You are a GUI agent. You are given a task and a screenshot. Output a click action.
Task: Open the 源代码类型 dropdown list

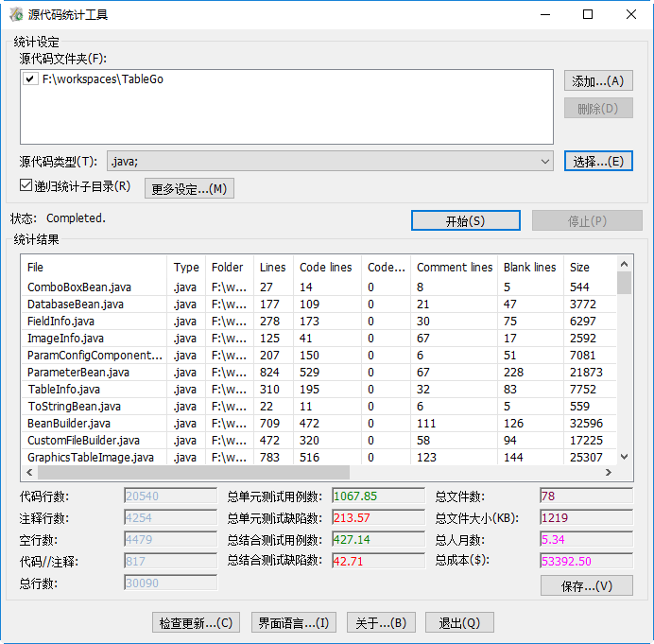544,161
